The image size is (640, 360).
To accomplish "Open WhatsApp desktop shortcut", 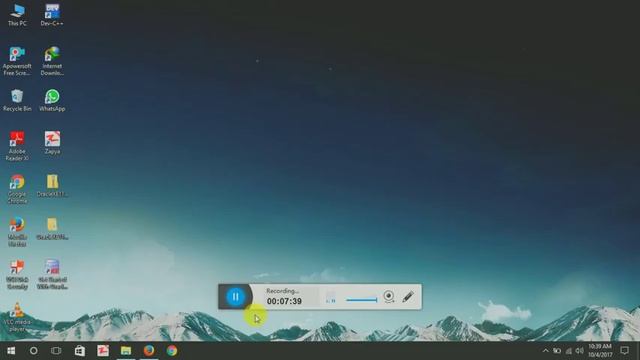I will coord(52,100).
